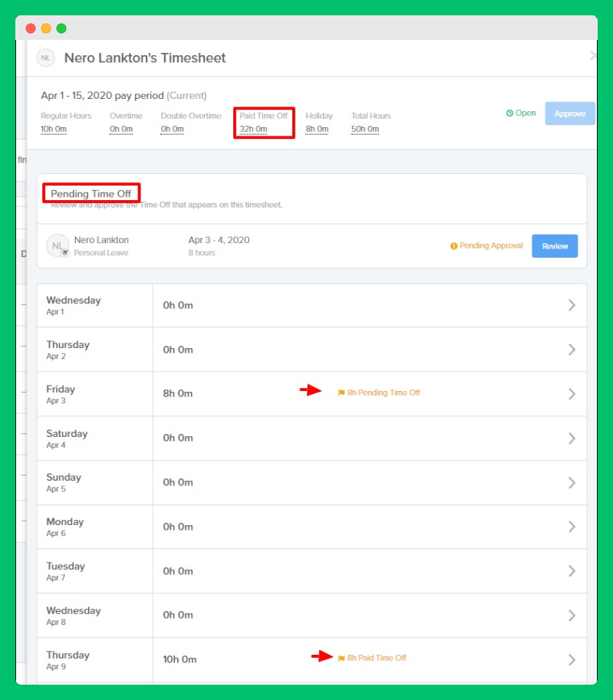Click the Open status label
This screenshot has width=613, height=700.
pos(526,113)
